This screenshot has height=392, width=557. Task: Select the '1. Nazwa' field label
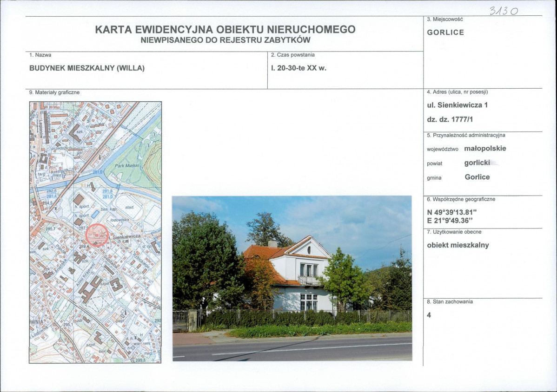(40, 55)
